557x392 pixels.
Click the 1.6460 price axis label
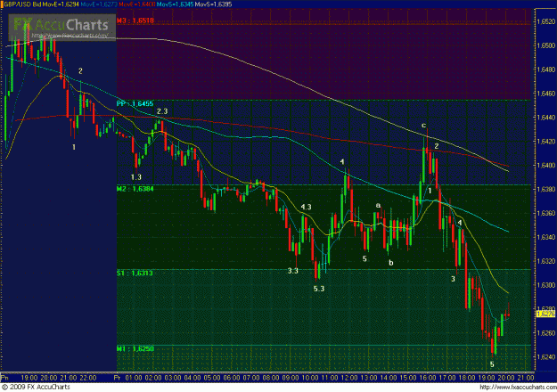coord(545,94)
